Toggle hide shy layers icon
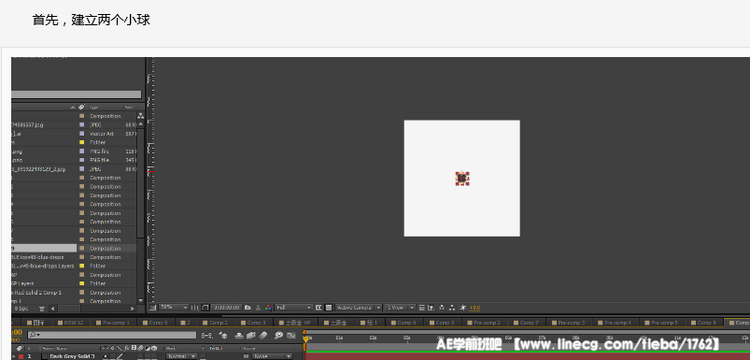The image size is (750, 360). (239, 336)
